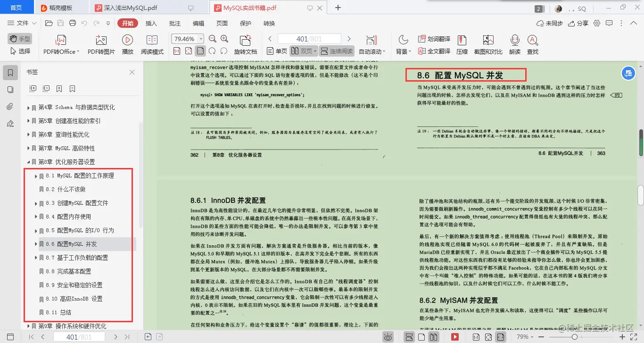Start 朗读 read aloud
Screen dimensions: 644x343
(x=514, y=45)
